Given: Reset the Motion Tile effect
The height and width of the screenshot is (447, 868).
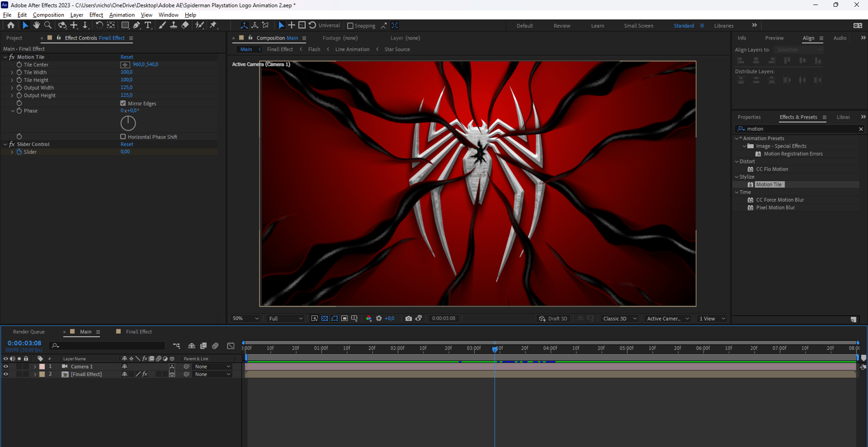Looking at the screenshot, I should [127, 57].
